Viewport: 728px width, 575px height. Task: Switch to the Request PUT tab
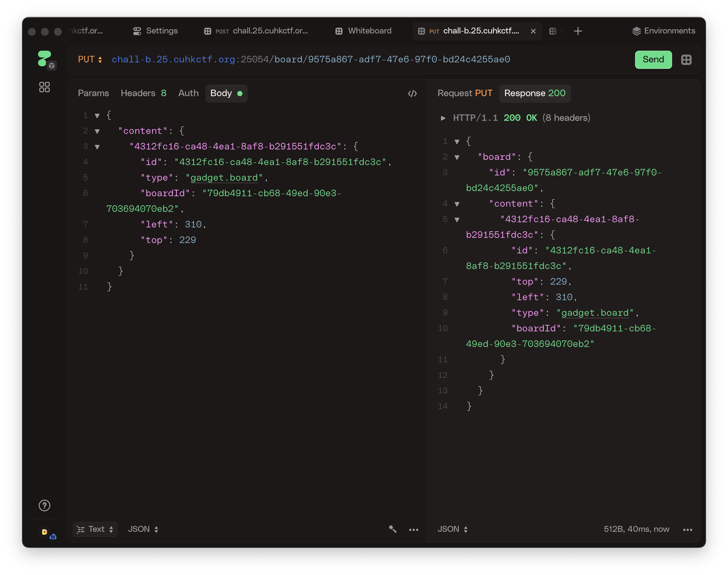tap(464, 93)
